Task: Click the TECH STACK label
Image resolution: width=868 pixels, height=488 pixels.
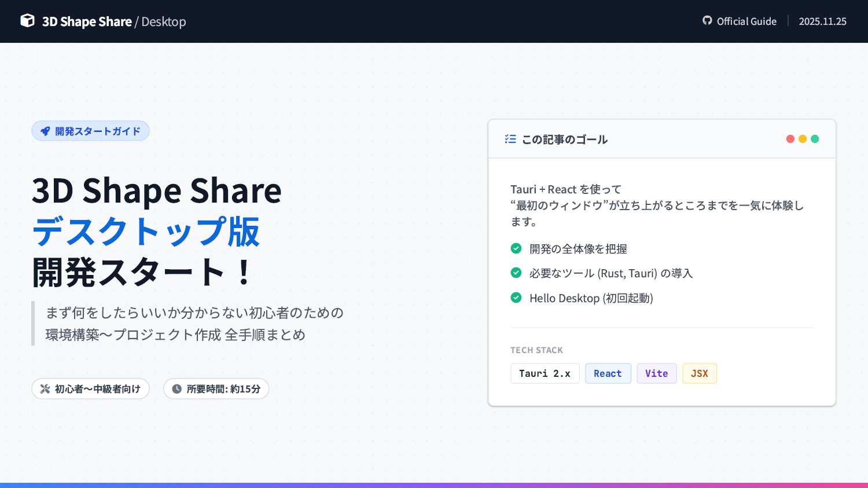Action: tap(536, 350)
